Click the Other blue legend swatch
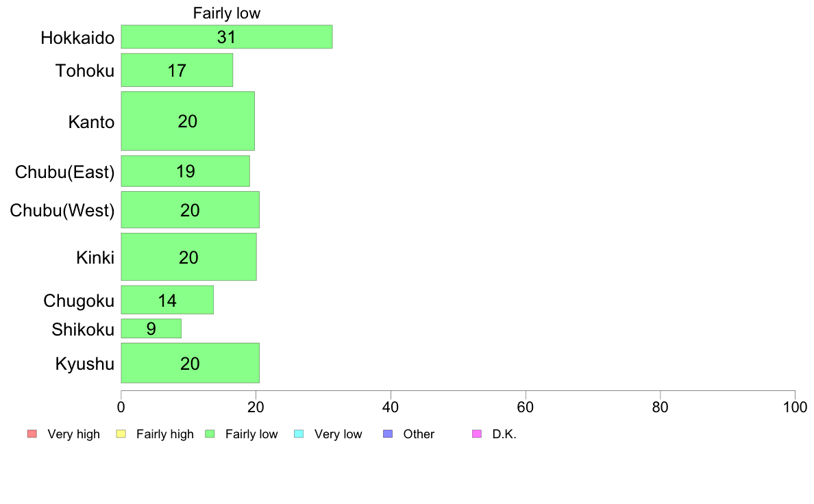 tap(388, 434)
